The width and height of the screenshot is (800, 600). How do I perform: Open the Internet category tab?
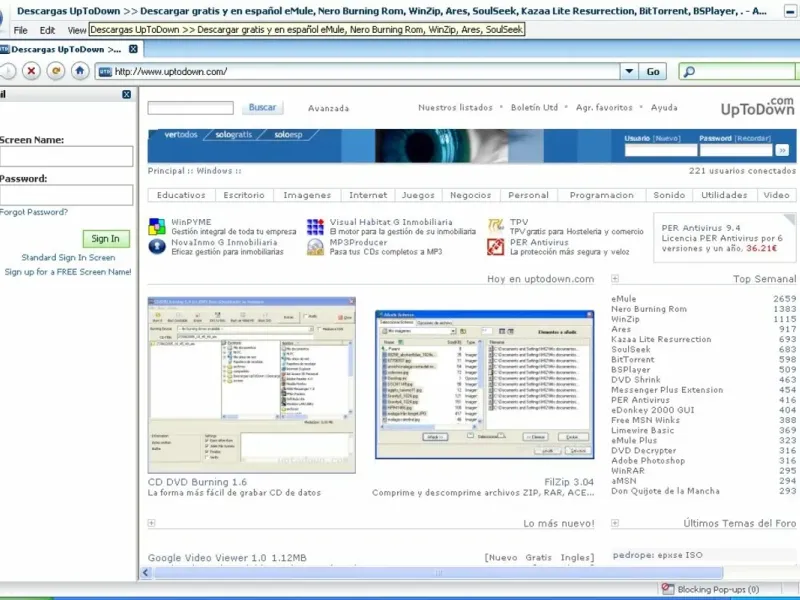tap(368, 195)
